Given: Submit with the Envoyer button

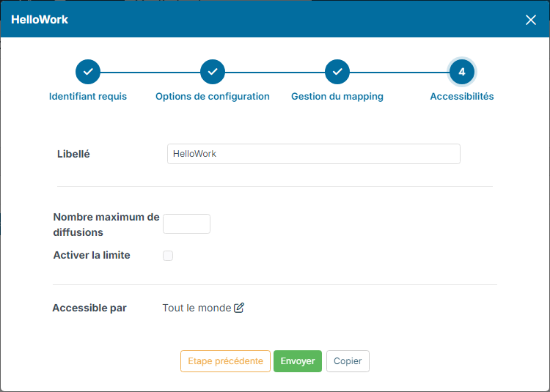Looking at the screenshot, I should (x=298, y=360).
